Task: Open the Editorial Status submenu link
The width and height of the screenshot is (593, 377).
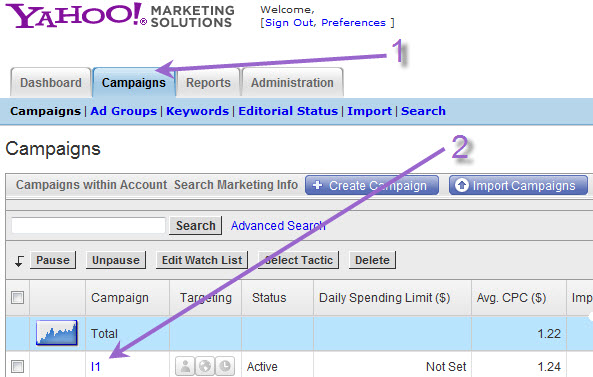Action: point(288,111)
